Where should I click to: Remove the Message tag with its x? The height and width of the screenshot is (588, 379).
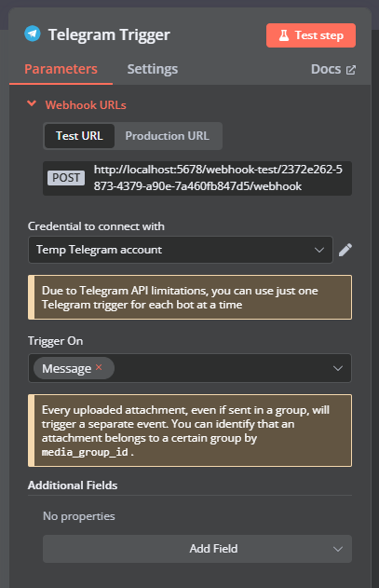point(99,367)
